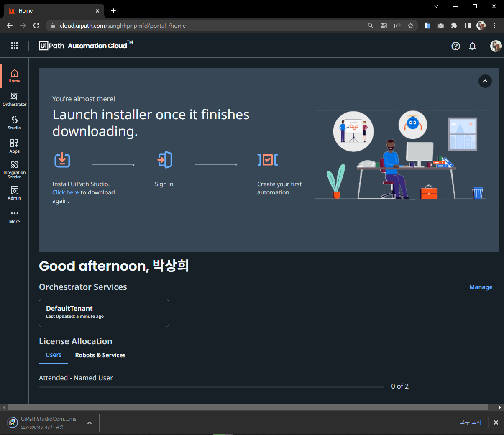Click the Sign in step icon

pos(165,160)
